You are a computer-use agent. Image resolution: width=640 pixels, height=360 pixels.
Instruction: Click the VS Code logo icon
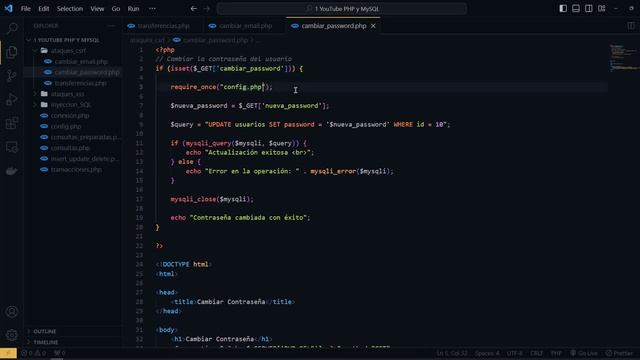[8, 8]
